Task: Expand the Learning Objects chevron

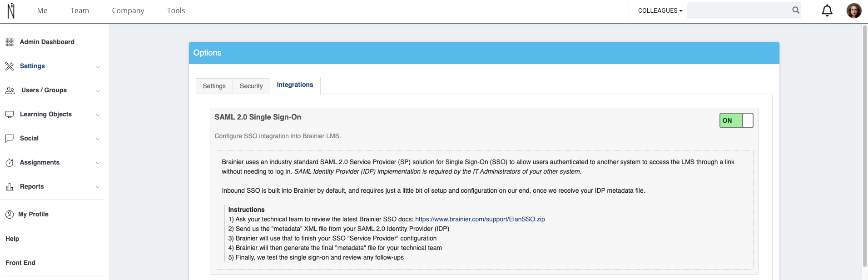Action: pyautogui.click(x=98, y=115)
